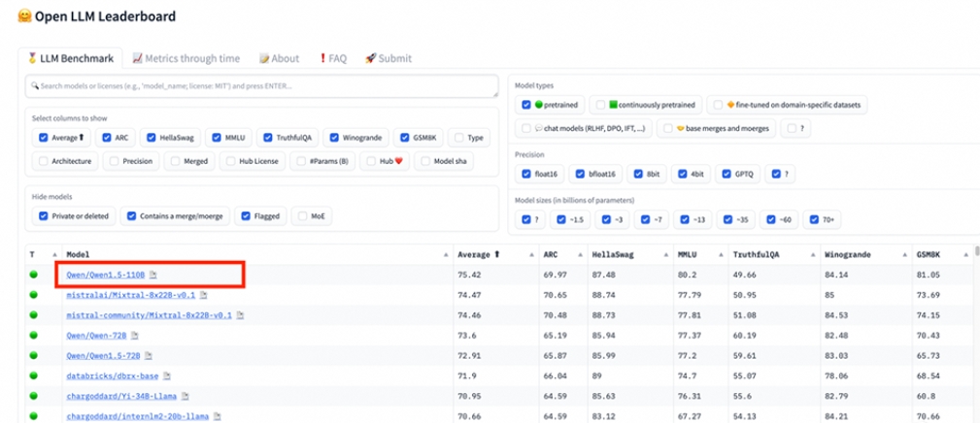Enable the Type column checkbox
Image resolution: width=980 pixels, height=423 pixels.
point(460,138)
